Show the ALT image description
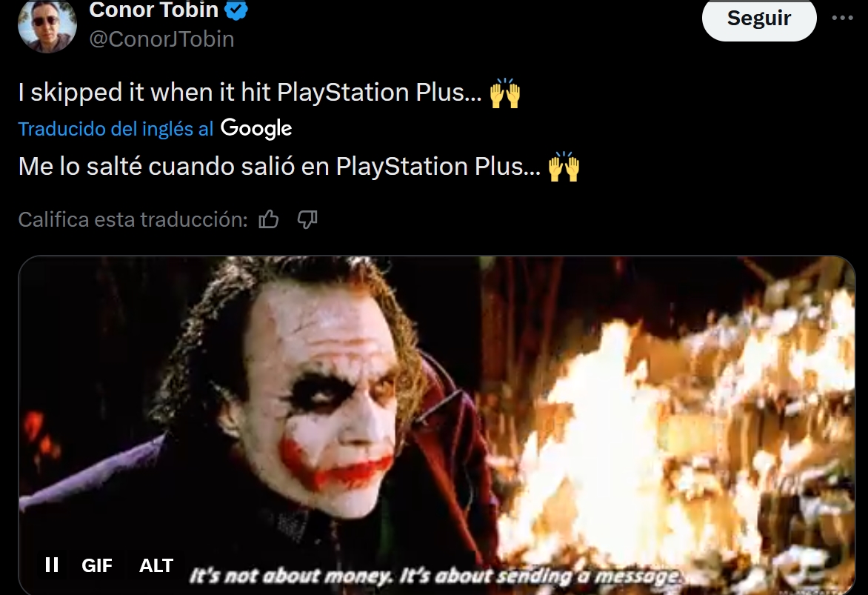Viewport: 868px width, 595px height. (x=156, y=565)
